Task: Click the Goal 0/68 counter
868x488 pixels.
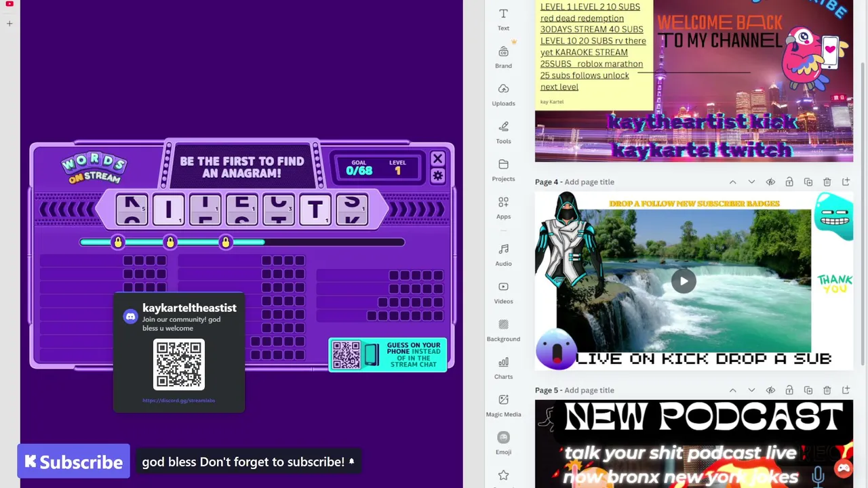Action: tap(359, 167)
